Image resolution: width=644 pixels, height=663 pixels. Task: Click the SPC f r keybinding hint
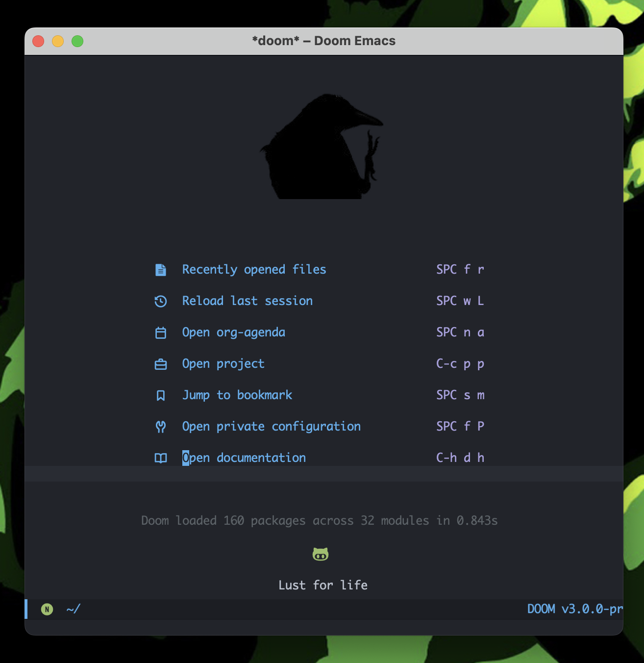point(460,269)
